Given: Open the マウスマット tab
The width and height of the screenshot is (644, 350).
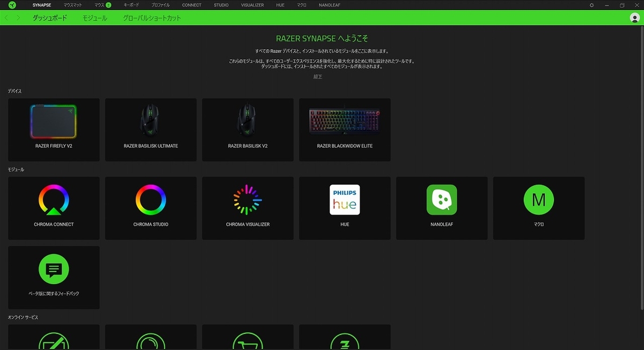Looking at the screenshot, I should (73, 5).
